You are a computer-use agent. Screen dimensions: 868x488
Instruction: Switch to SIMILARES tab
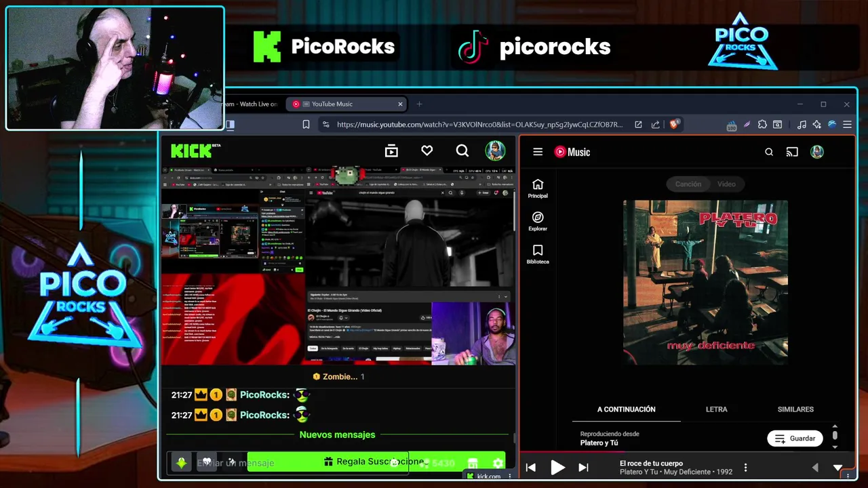(795, 409)
